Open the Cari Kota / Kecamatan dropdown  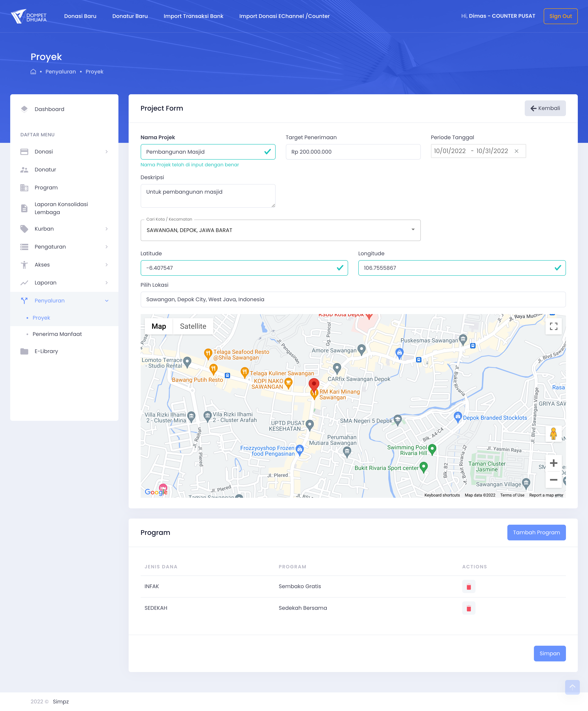coord(413,230)
